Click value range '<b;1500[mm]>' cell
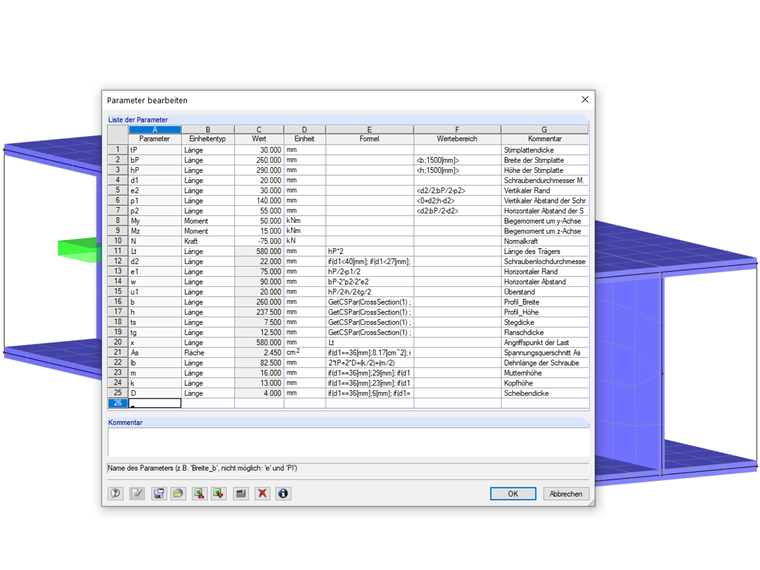The height and width of the screenshot is (570, 760). click(x=458, y=160)
